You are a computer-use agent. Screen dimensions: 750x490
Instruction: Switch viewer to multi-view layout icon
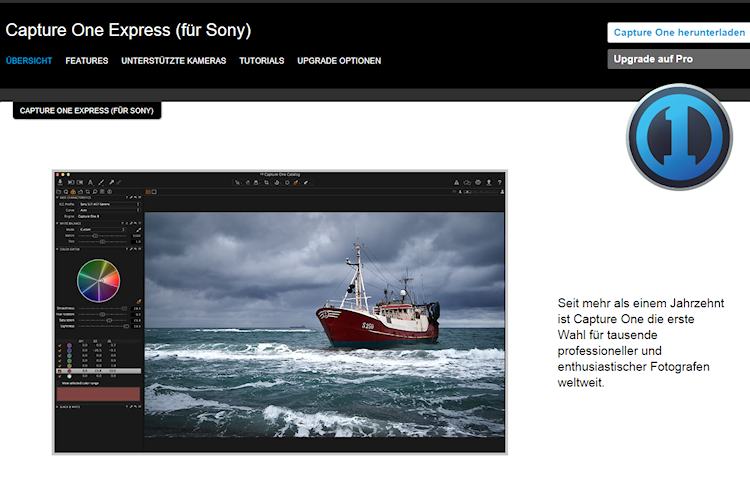(x=148, y=192)
